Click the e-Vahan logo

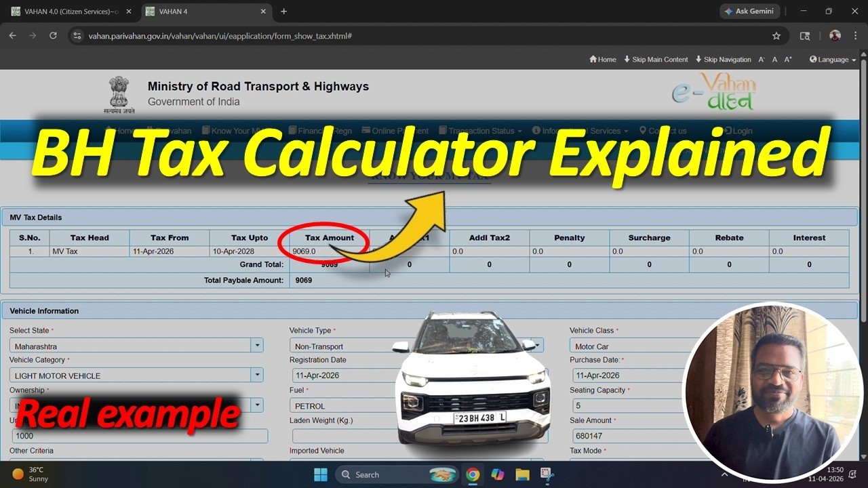[713, 93]
